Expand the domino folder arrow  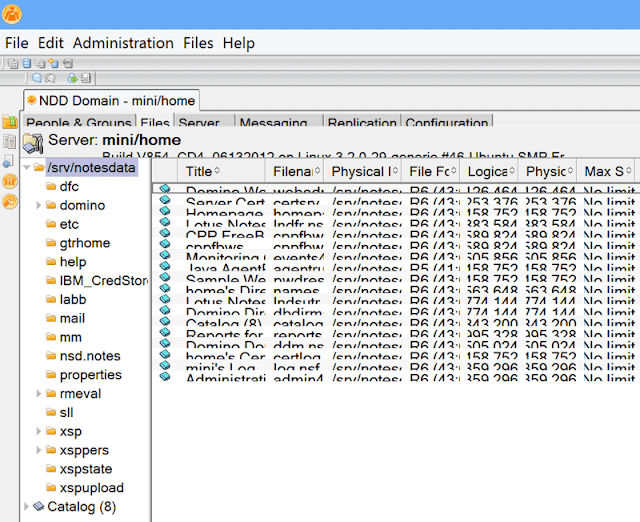(38, 205)
